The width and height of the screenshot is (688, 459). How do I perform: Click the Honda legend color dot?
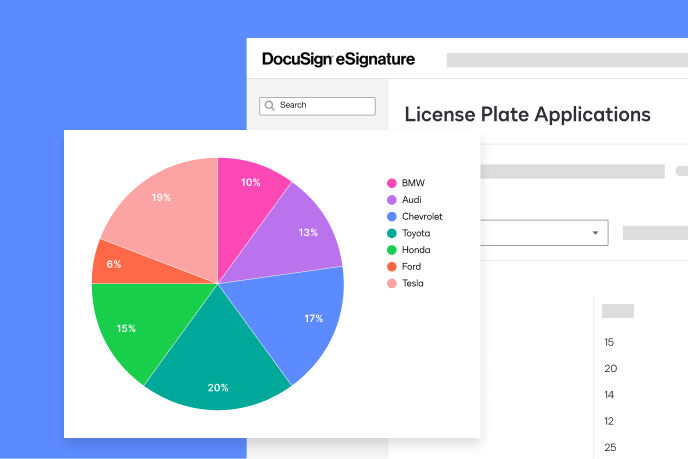coord(392,250)
